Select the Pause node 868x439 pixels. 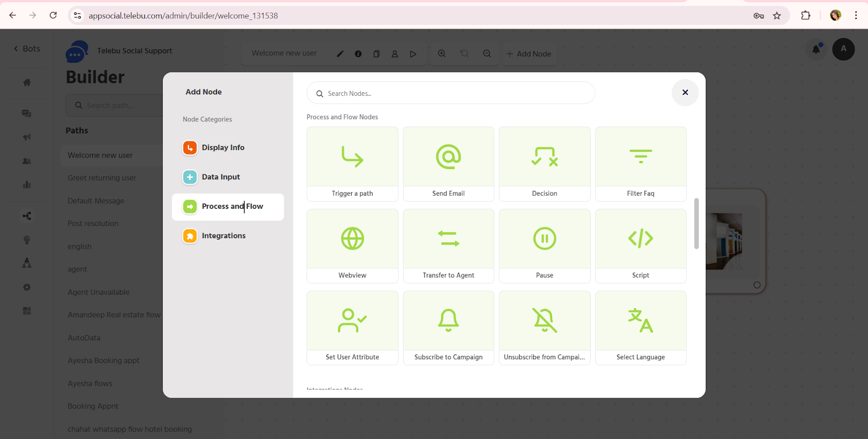(x=544, y=246)
